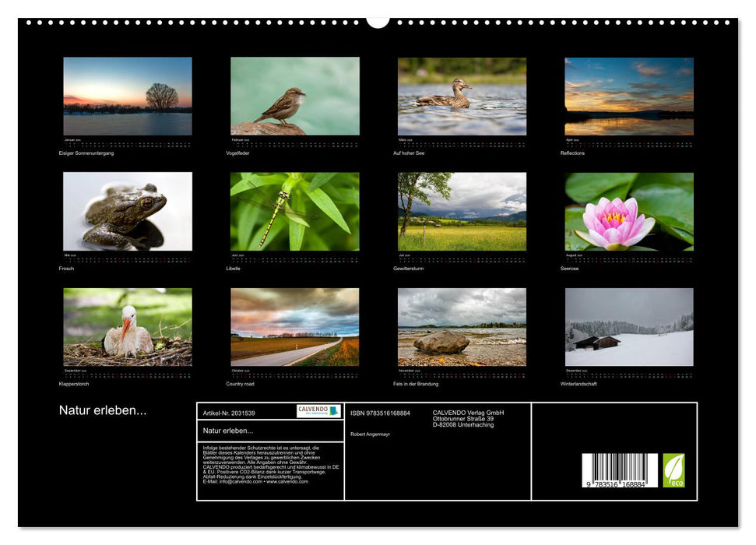Click the ISBN number 9783516168884
The height and width of the screenshot is (545, 756).
[x=382, y=414]
